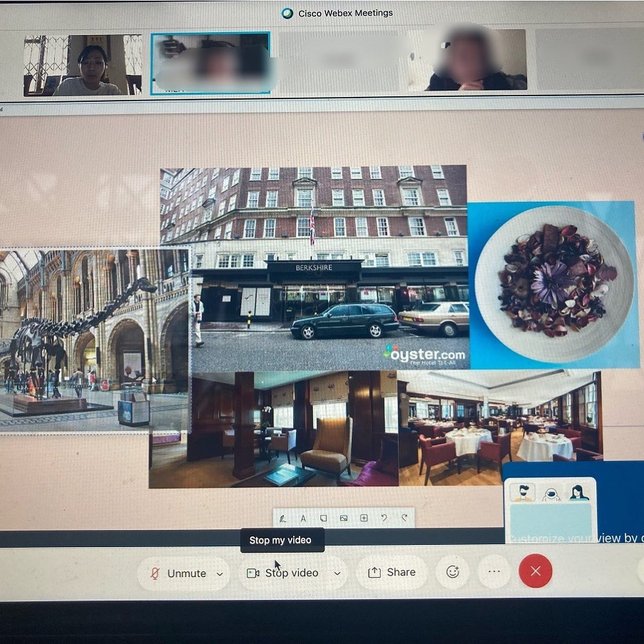Add a sticky note annotation

[x=323, y=518]
